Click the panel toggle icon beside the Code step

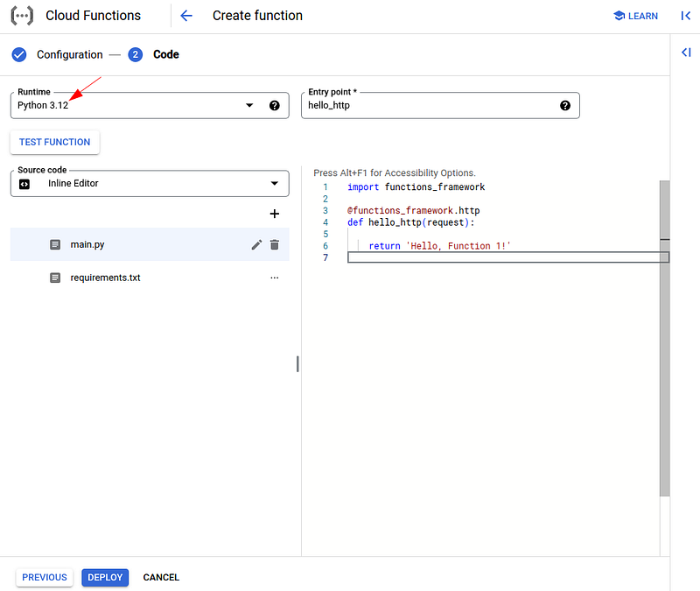click(686, 53)
